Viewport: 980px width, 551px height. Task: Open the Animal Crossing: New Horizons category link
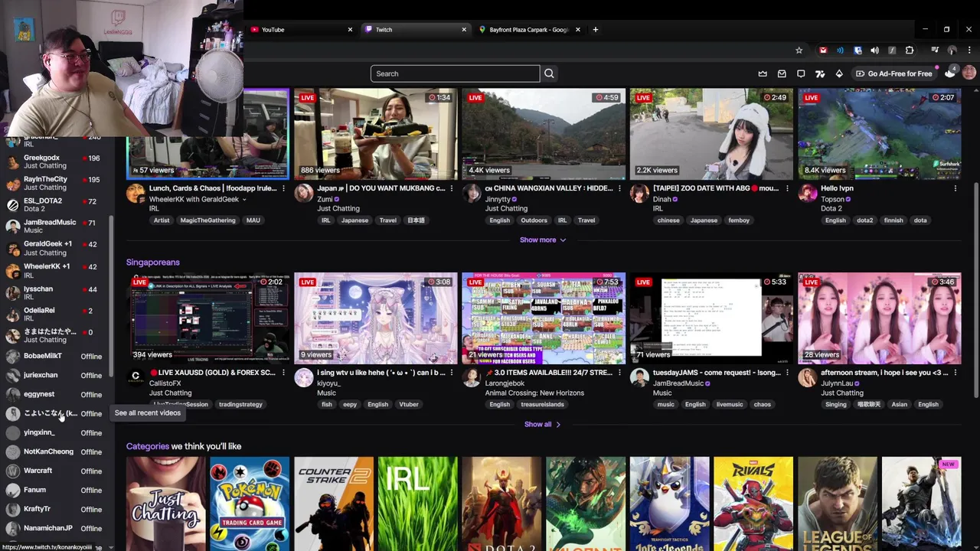pyautogui.click(x=534, y=393)
